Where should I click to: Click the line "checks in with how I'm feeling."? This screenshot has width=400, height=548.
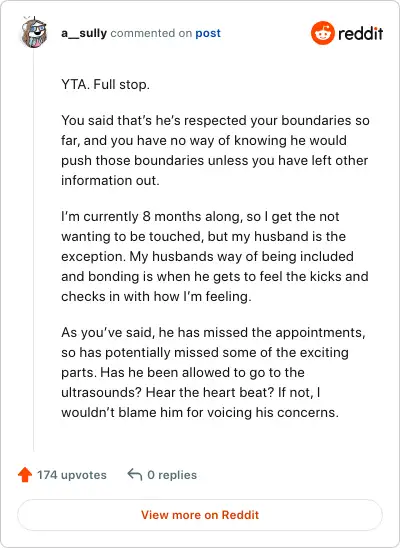(156, 296)
